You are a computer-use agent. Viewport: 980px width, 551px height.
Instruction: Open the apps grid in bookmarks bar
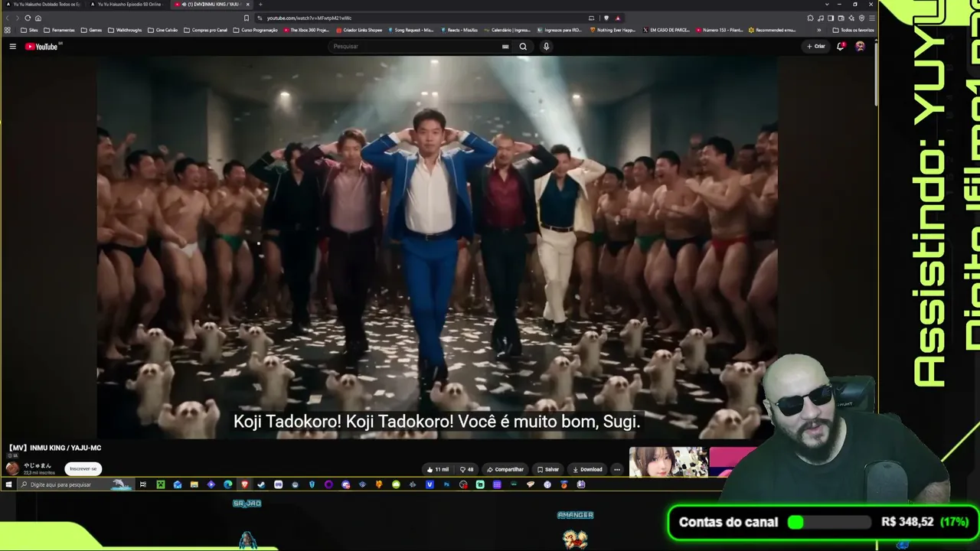click(x=8, y=30)
